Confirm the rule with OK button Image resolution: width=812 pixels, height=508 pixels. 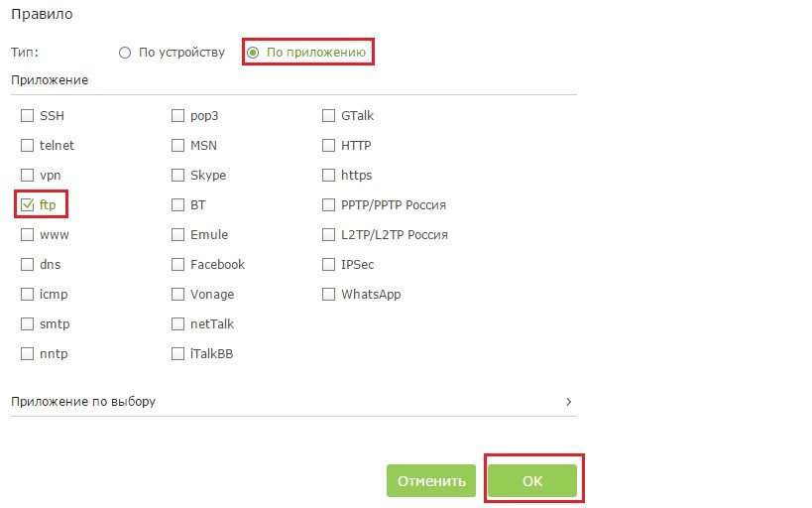point(532,481)
